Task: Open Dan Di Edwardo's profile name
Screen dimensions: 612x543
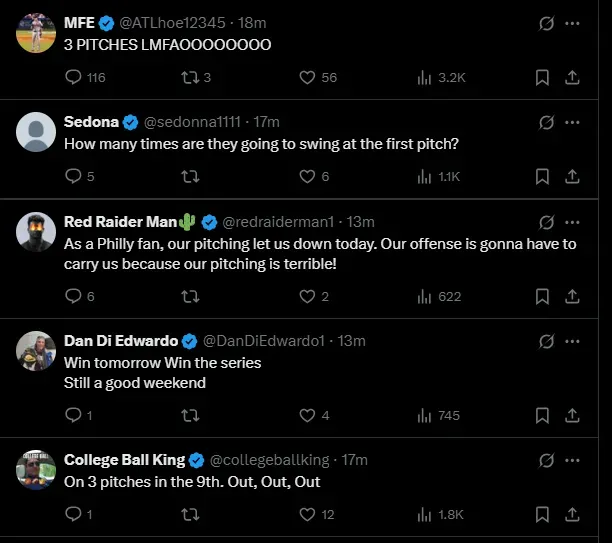Action: [x=121, y=340]
